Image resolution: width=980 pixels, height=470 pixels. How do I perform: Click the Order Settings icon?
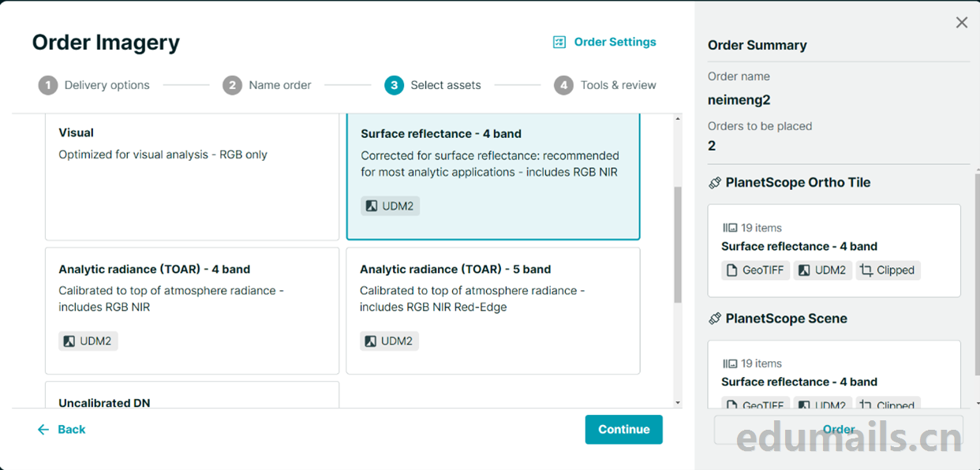point(559,43)
